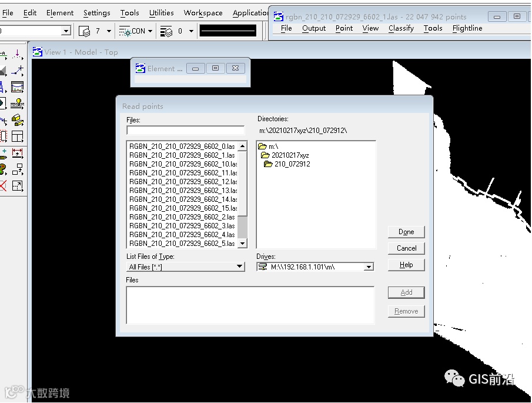Minimize the small Element window
Viewport: 532px width, 403px height.
click(x=195, y=68)
